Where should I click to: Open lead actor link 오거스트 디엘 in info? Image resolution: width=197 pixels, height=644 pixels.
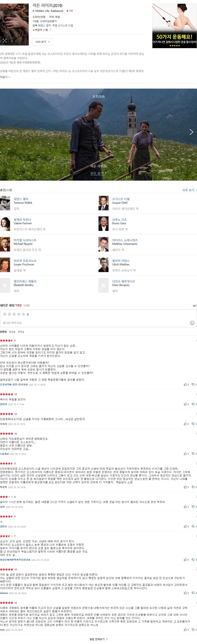[65, 25]
